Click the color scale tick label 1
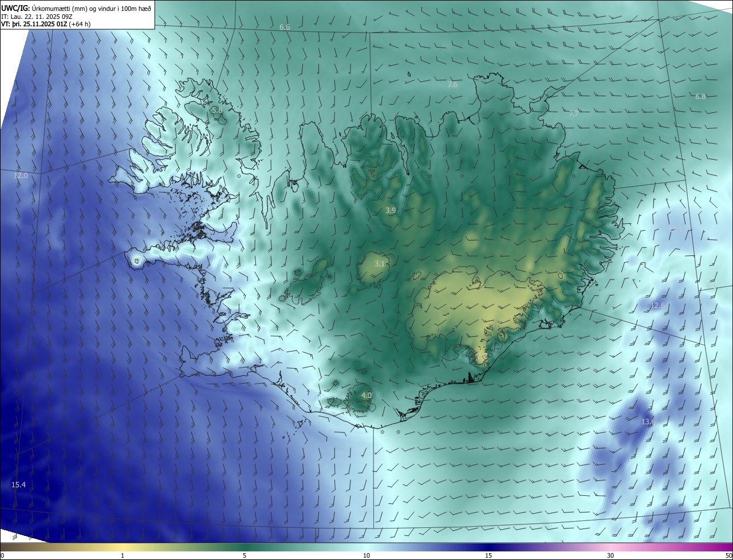This screenshot has height=560, width=733. tap(123, 555)
